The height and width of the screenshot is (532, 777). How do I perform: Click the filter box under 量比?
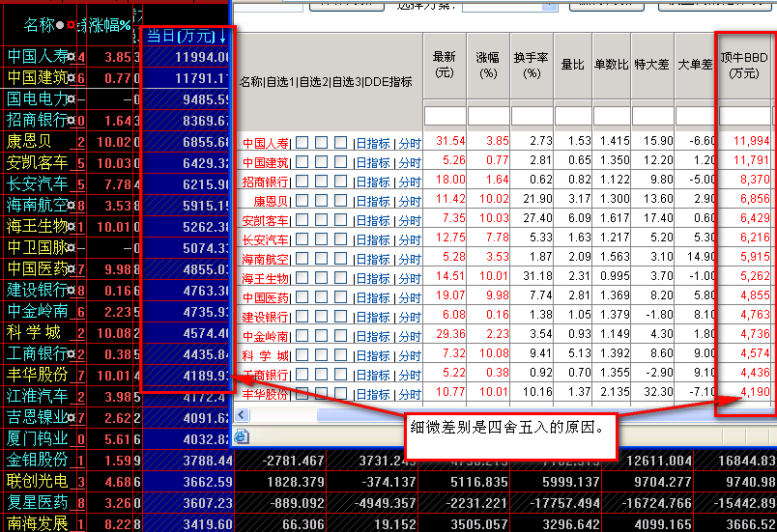click(x=573, y=116)
